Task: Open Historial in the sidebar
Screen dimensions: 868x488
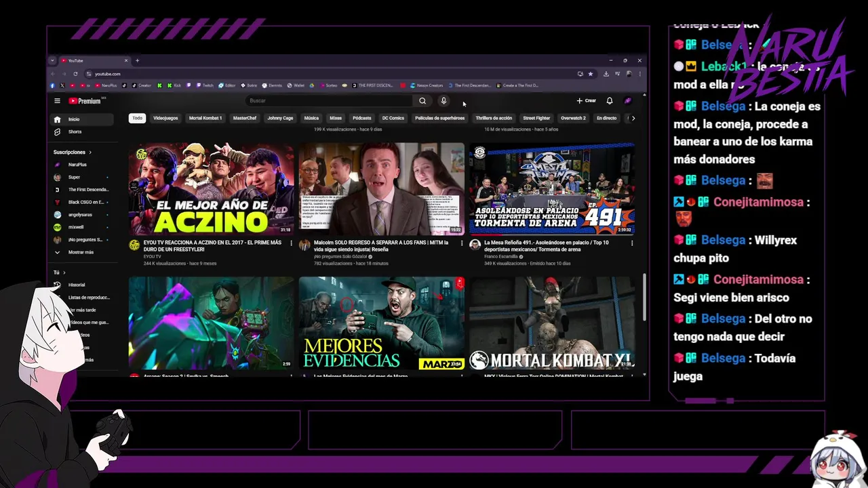Action: pyautogui.click(x=83, y=285)
